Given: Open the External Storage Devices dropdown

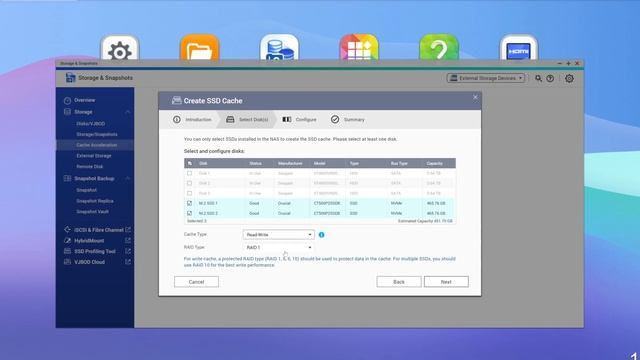Looking at the screenshot, I should tap(486, 78).
